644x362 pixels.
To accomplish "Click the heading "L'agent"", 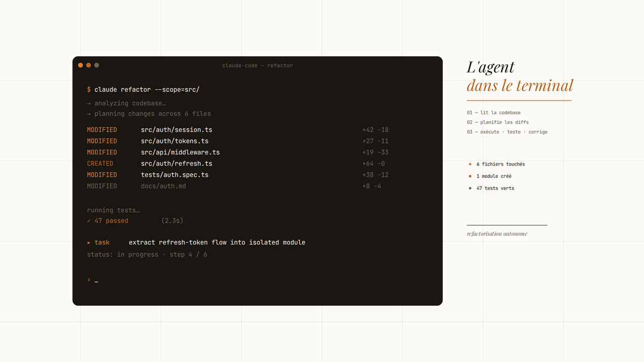I will point(491,67).
